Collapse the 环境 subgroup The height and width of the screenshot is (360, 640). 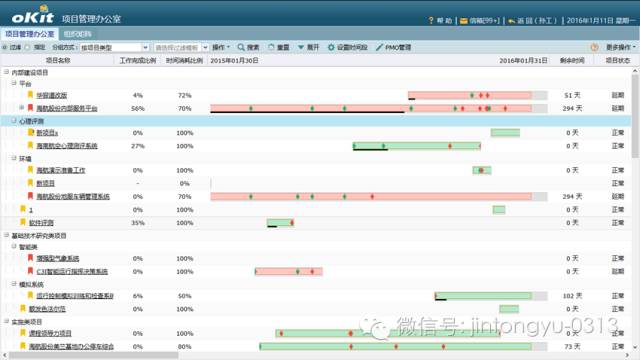coord(14,158)
